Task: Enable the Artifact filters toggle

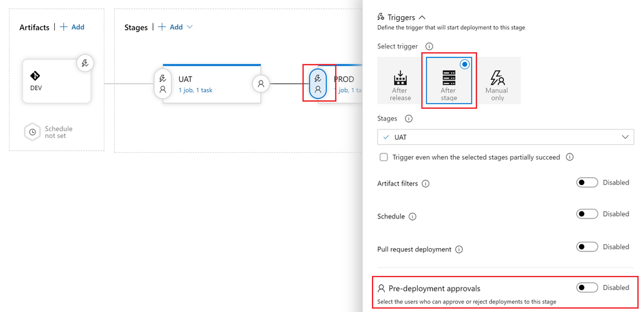Action: [587, 182]
